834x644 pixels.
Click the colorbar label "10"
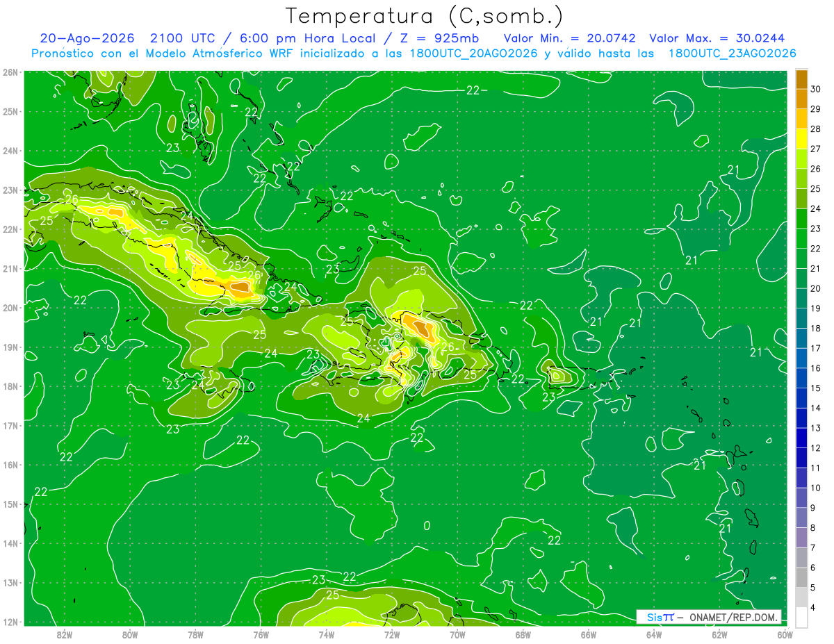[815, 488]
